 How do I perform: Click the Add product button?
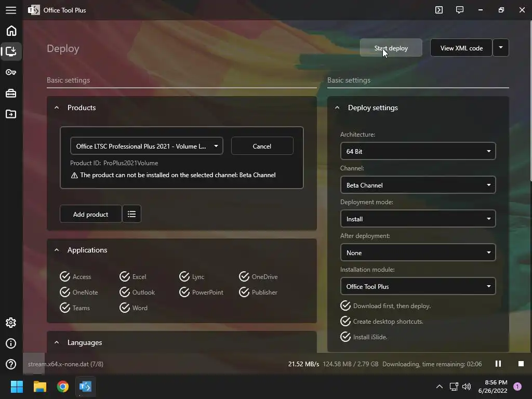90,214
